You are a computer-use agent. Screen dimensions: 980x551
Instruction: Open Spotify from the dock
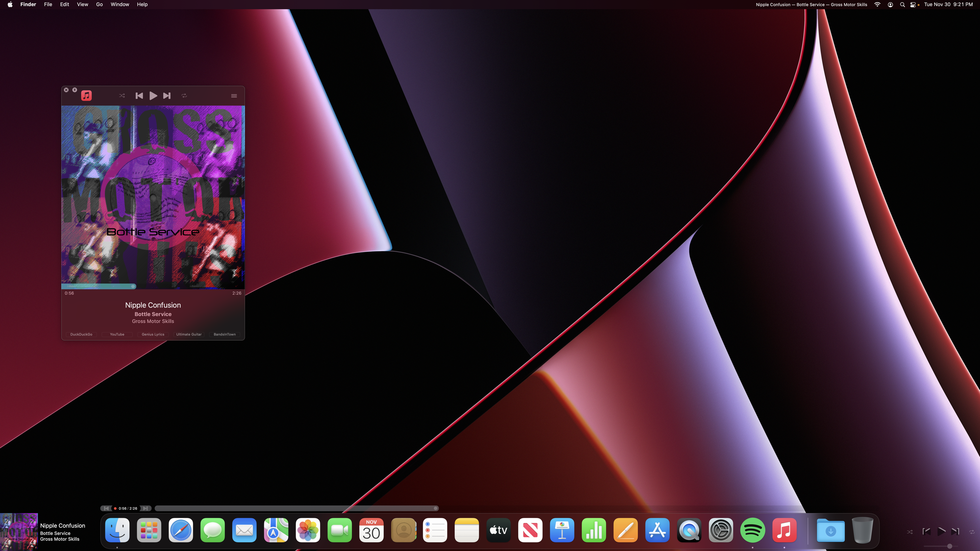click(x=752, y=530)
